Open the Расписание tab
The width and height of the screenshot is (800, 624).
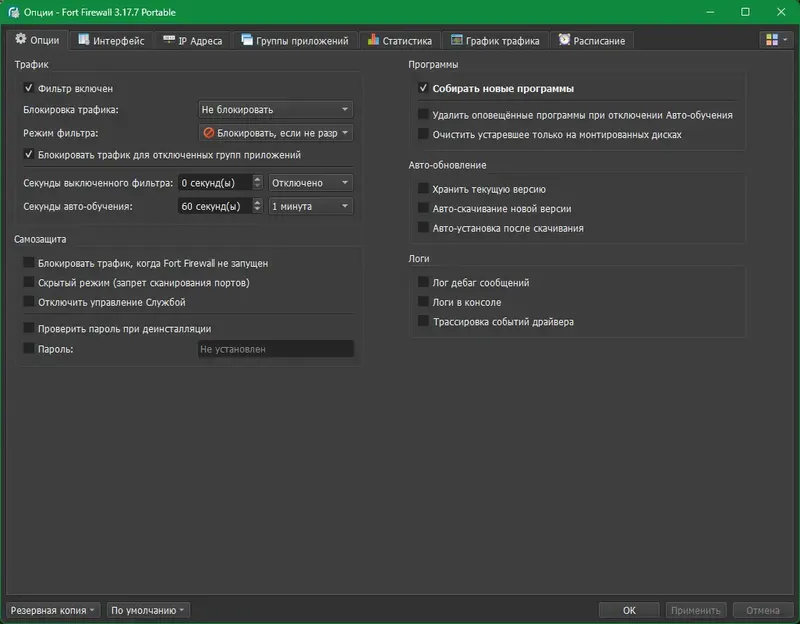pos(592,40)
